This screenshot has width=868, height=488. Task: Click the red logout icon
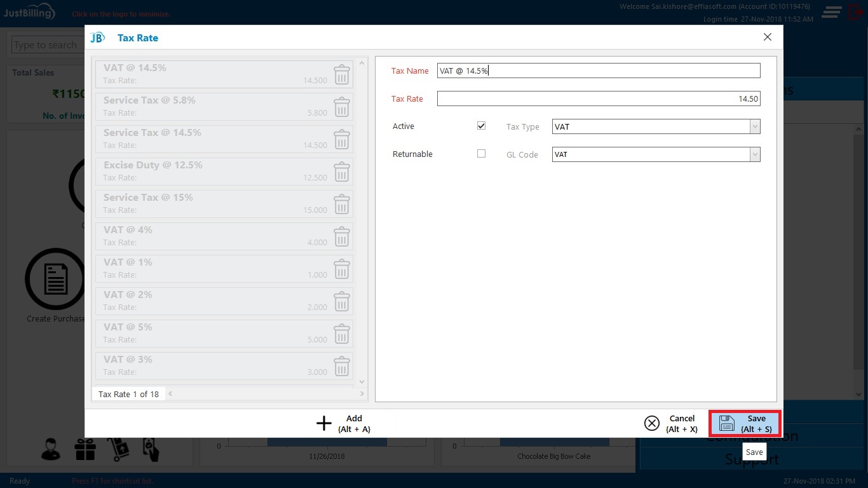pos(855,11)
